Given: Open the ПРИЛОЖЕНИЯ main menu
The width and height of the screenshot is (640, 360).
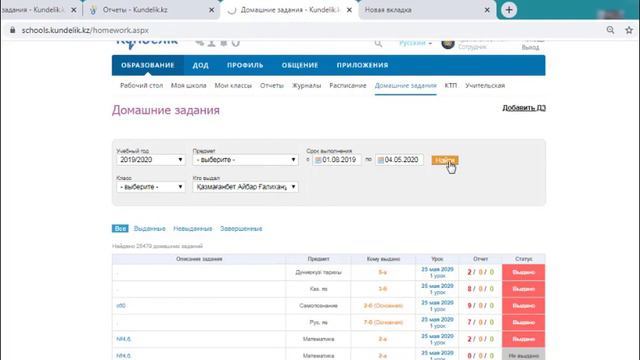Looking at the screenshot, I should (362, 65).
